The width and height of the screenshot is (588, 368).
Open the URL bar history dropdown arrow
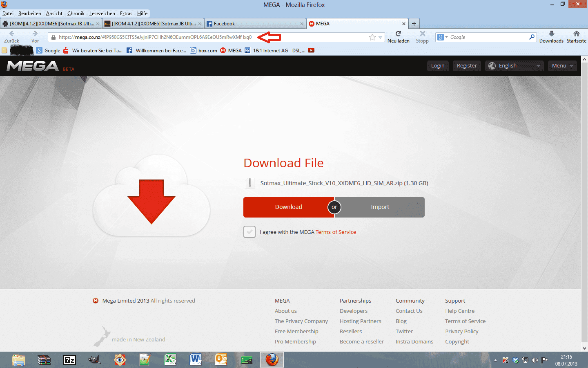[380, 37]
